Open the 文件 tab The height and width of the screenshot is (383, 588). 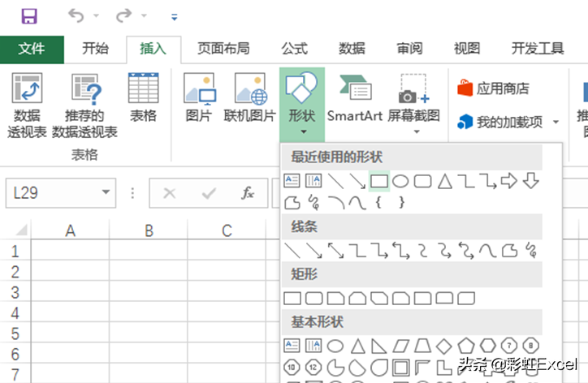point(32,49)
